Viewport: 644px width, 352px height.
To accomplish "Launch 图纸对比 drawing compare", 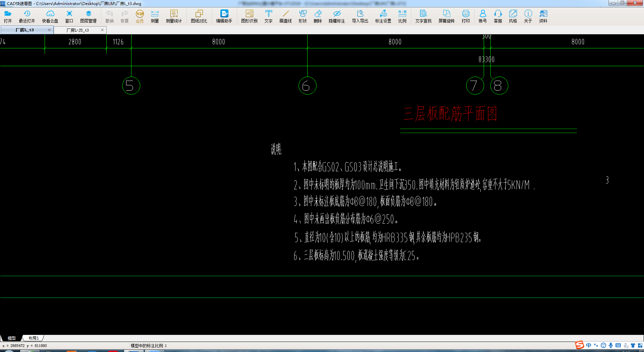I will point(199,16).
